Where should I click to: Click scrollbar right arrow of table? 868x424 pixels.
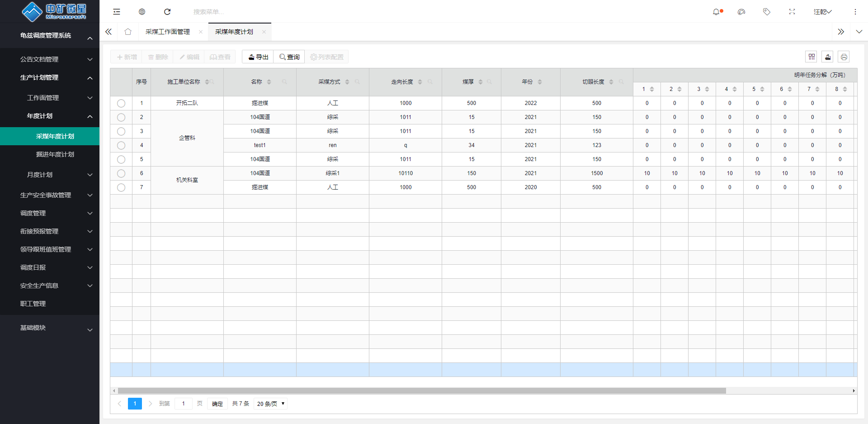click(x=854, y=391)
